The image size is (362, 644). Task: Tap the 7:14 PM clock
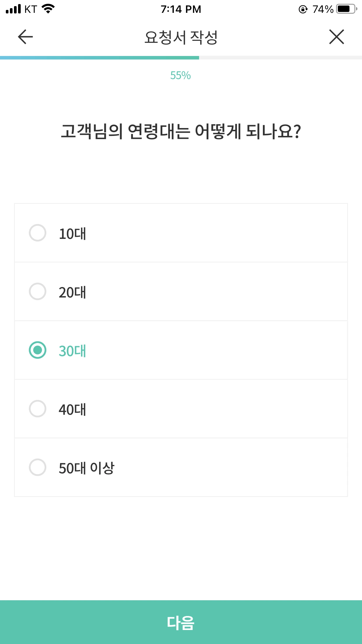pos(181,9)
